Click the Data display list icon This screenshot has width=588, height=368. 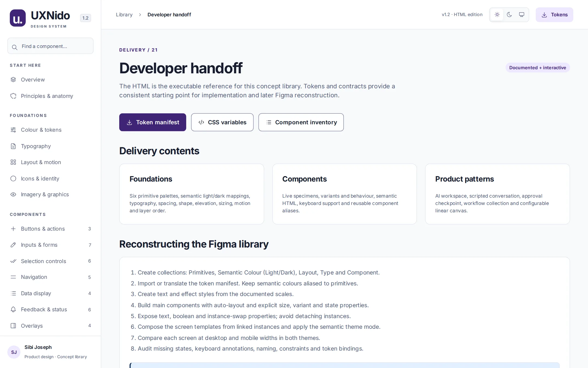[13, 293]
